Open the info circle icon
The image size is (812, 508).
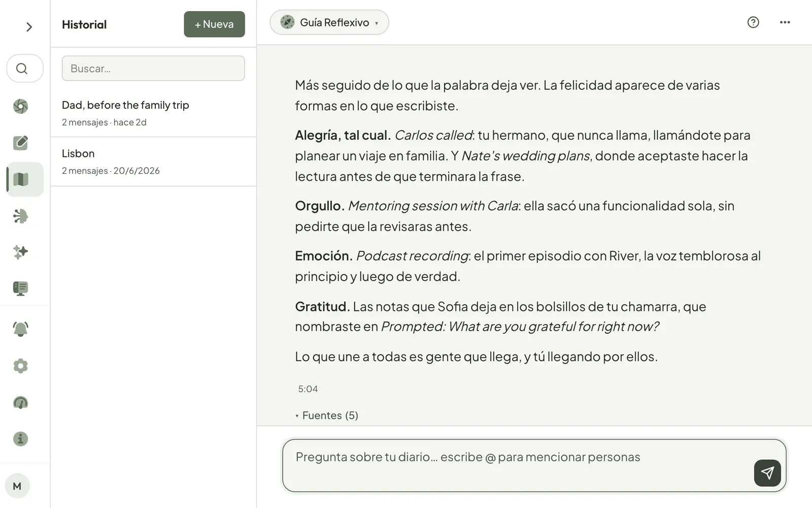tap(20, 439)
